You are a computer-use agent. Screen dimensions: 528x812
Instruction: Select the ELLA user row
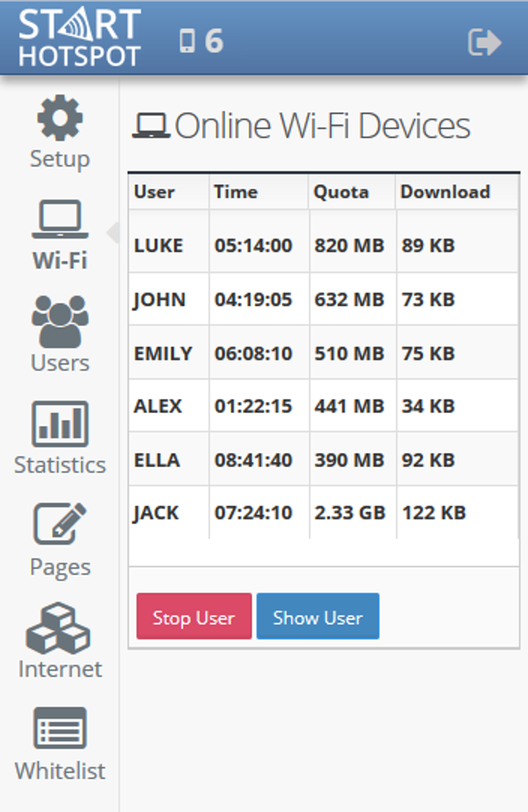click(323, 460)
